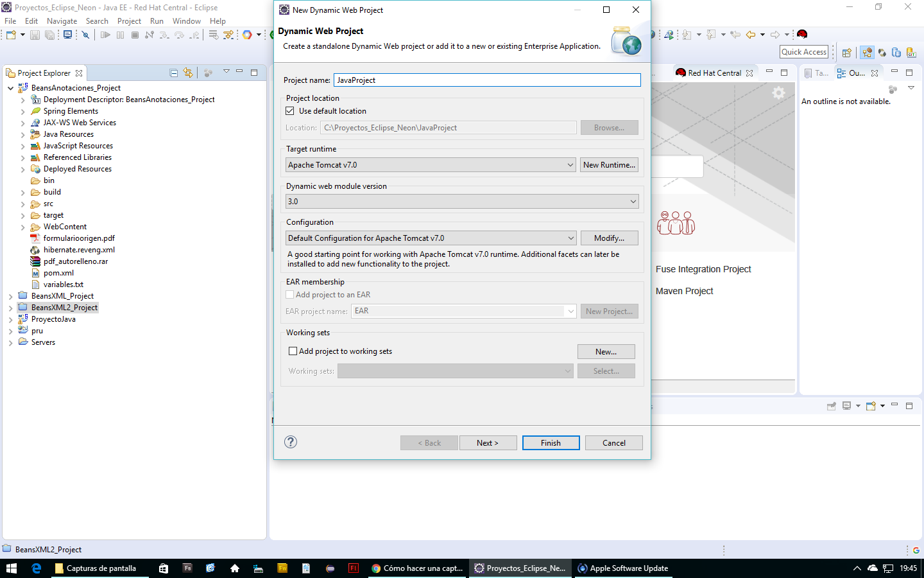
Task: Click Maven Project link in Red Hat Central
Action: pos(684,291)
